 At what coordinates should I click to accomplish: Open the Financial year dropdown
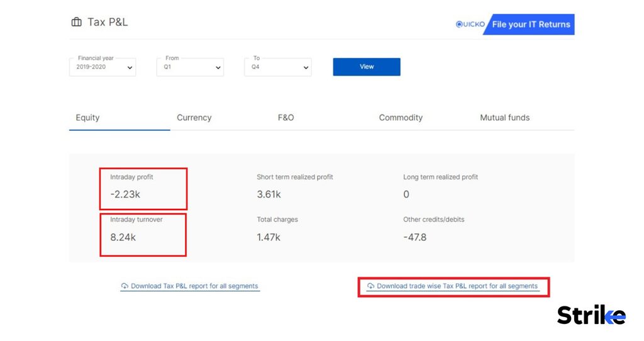tap(103, 67)
